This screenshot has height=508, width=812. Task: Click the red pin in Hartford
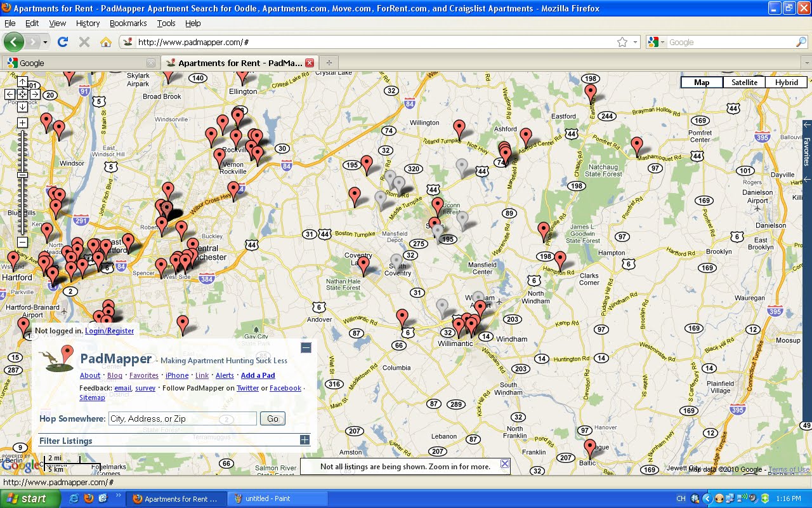(13, 260)
